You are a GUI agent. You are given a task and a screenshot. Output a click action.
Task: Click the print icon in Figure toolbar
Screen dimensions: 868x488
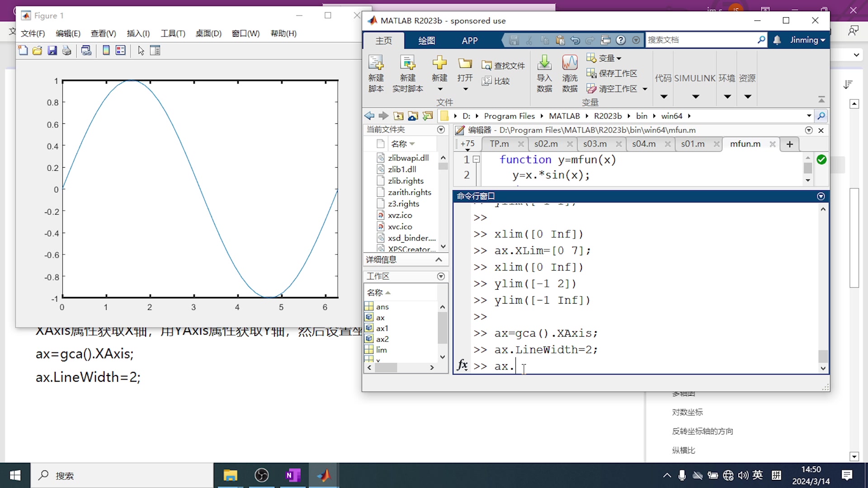67,51
